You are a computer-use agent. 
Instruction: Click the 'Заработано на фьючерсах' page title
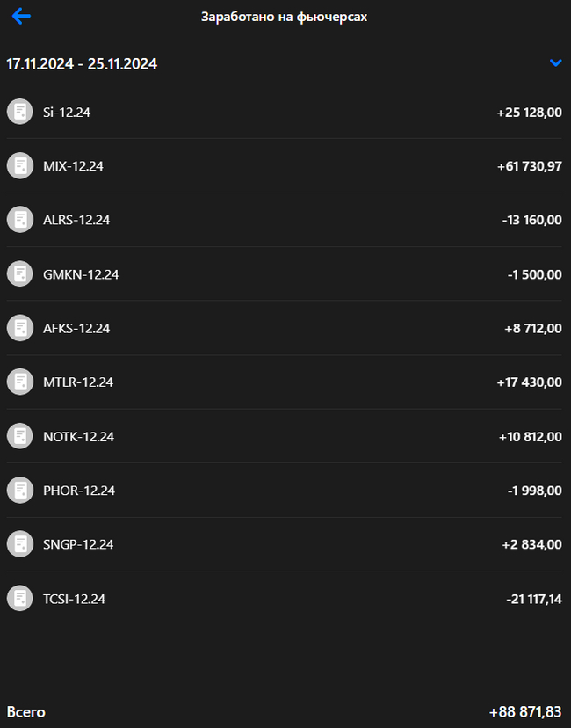click(x=284, y=17)
